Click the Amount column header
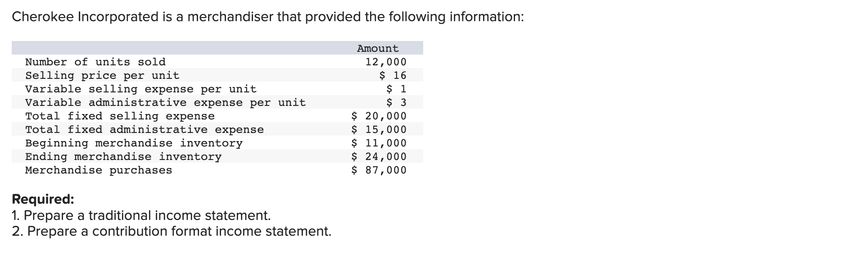This screenshot has height=256, width=868. coord(378,48)
